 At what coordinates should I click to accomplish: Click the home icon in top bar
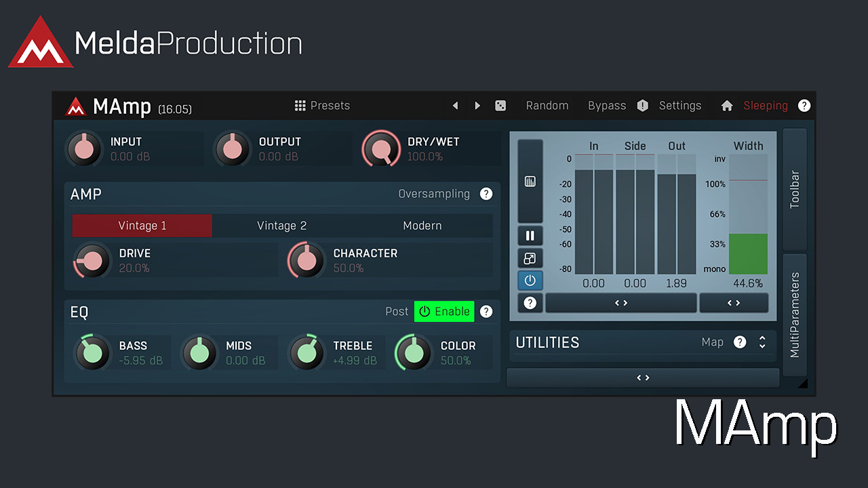point(727,106)
